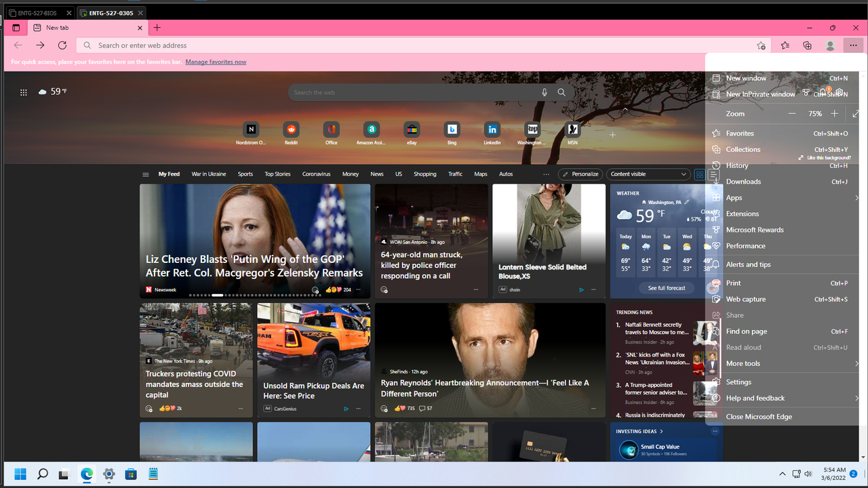Image resolution: width=868 pixels, height=488 pixels.
Task: Select ENTG-527-BIOS window tab at top
Action: (x=39, y=12)
